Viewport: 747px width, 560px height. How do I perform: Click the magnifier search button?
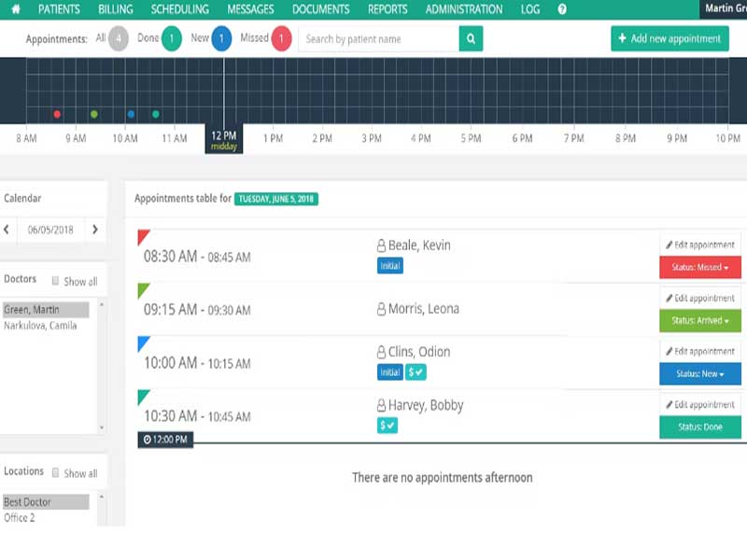point(471,38)
